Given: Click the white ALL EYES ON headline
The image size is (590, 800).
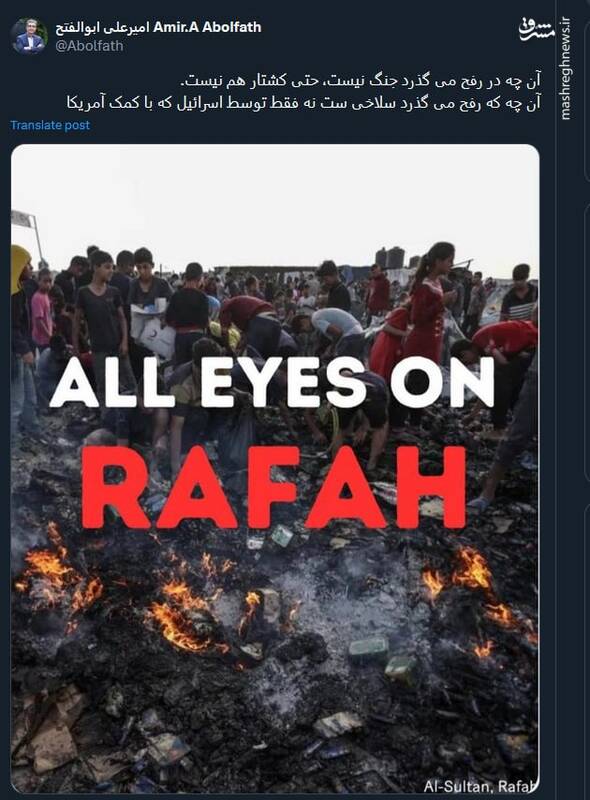Looking at the screenshot, I should pyautogui.click(x=273, y=383).
